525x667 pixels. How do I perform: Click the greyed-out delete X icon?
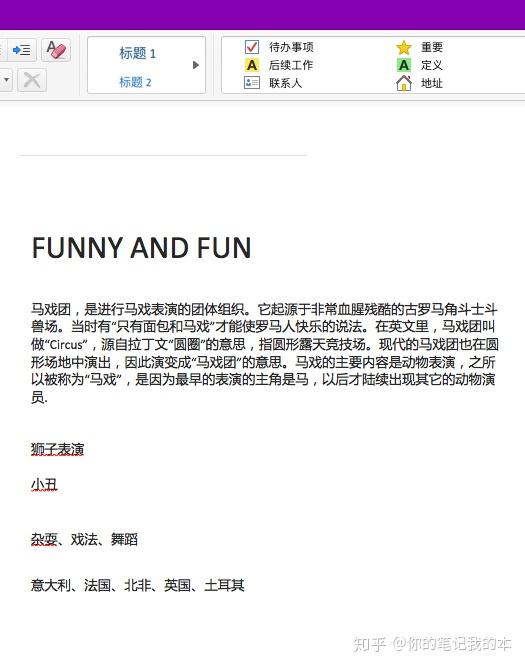tap(32, 80)
